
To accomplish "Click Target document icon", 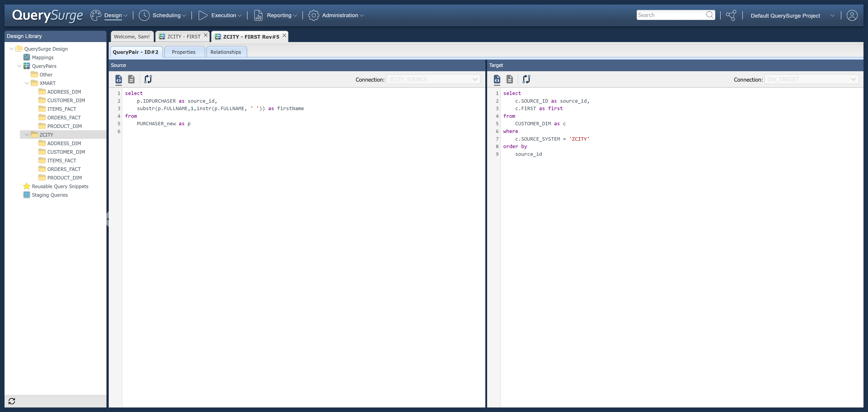I will click(x=510, y=79).
